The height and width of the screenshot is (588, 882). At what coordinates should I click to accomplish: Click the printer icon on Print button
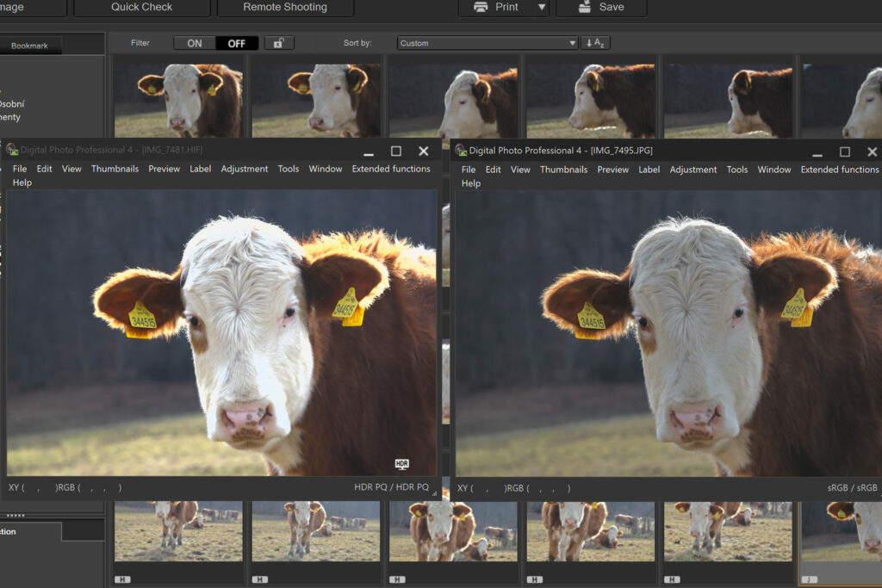coord(481,7)
